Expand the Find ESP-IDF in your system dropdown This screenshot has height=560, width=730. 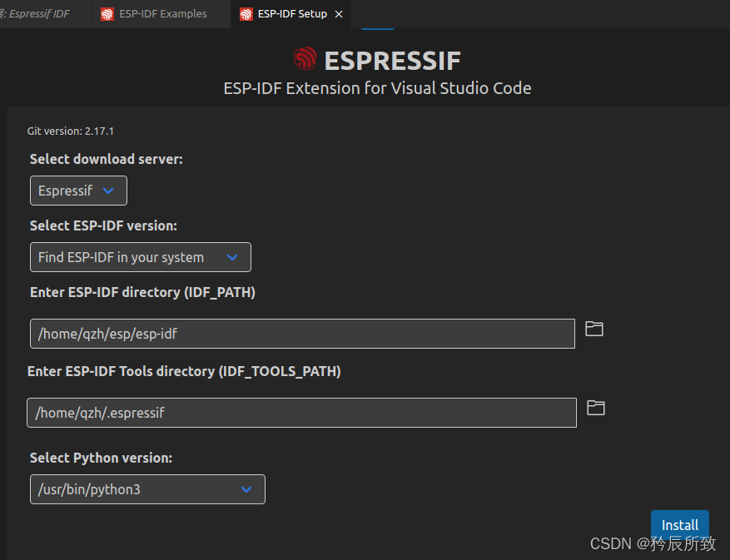click(x=140, y=257)
